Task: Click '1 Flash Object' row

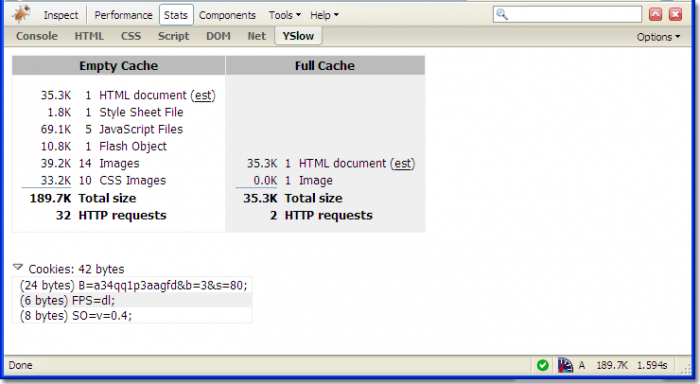Action: tap(104, 146)
